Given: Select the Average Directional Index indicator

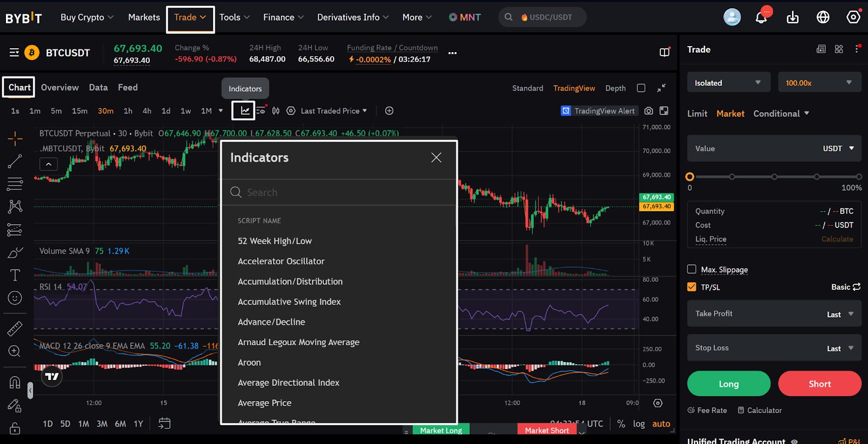Looking at the screenshot, I should (289, 383).
